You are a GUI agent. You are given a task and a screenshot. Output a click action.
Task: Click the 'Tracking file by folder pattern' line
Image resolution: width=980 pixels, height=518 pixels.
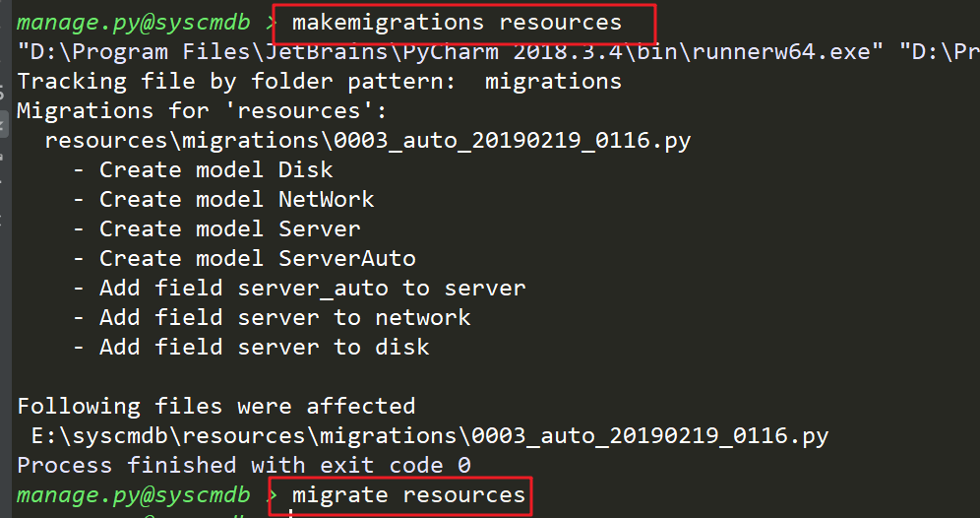click(319, 81)
